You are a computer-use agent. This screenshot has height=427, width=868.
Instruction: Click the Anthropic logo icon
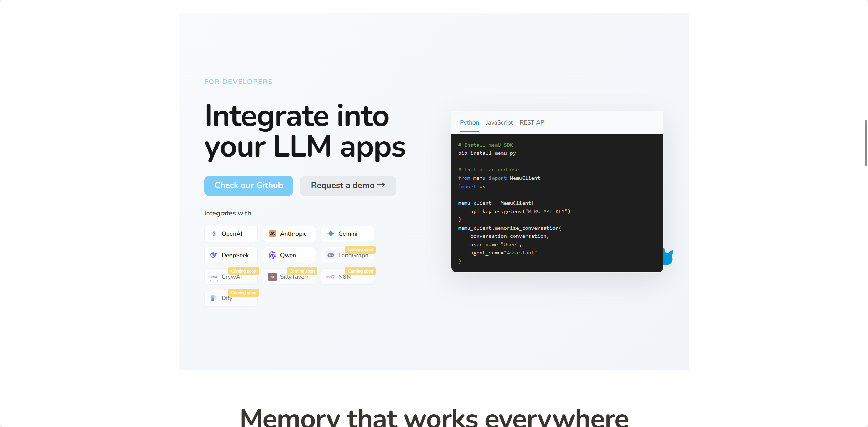[272, 234]
